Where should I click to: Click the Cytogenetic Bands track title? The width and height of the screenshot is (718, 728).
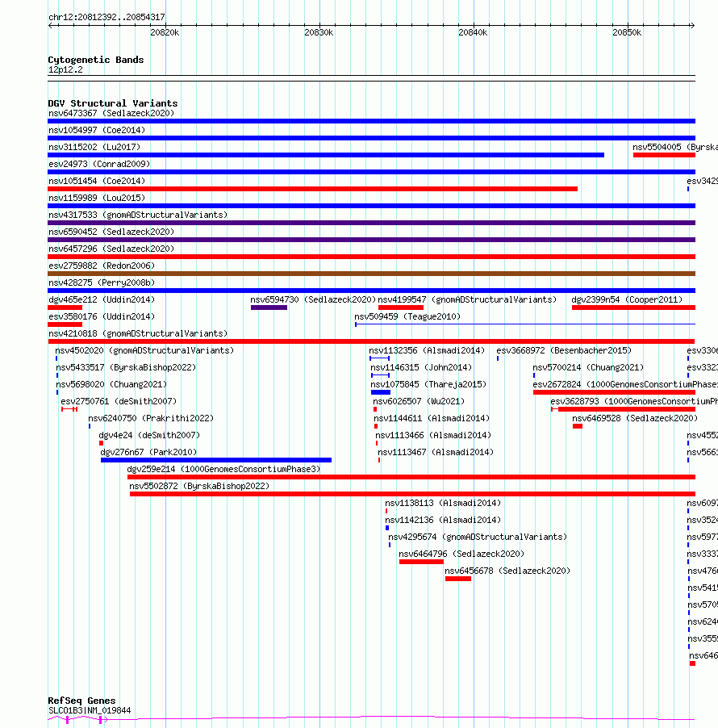(96, 60)
